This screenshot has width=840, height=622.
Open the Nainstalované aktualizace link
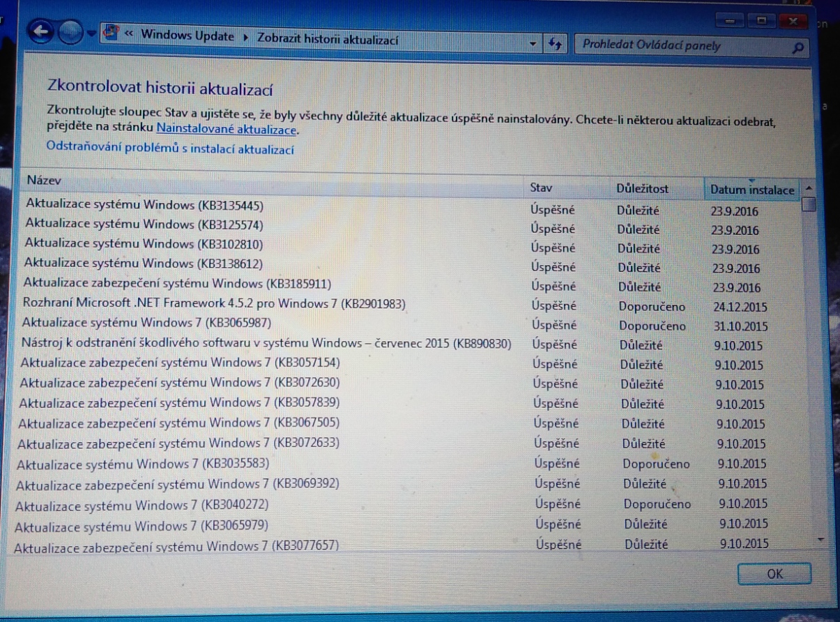pyautogui.click(x=227, y=129)
